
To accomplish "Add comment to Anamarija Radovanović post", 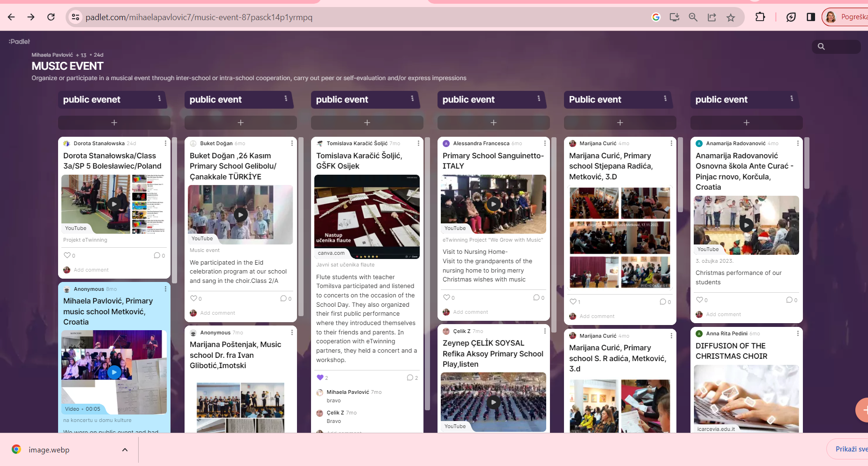I will [723, 314].
